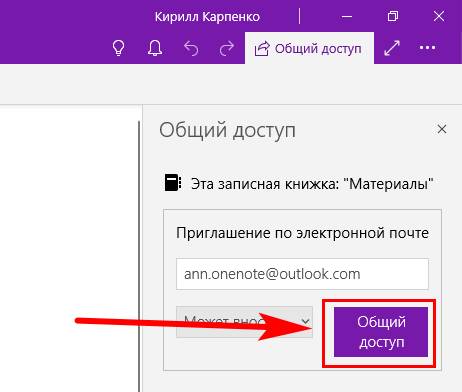The image size is (462, 392).
Task: Open the notifications bell icon
Action: [x=155, y=48]
